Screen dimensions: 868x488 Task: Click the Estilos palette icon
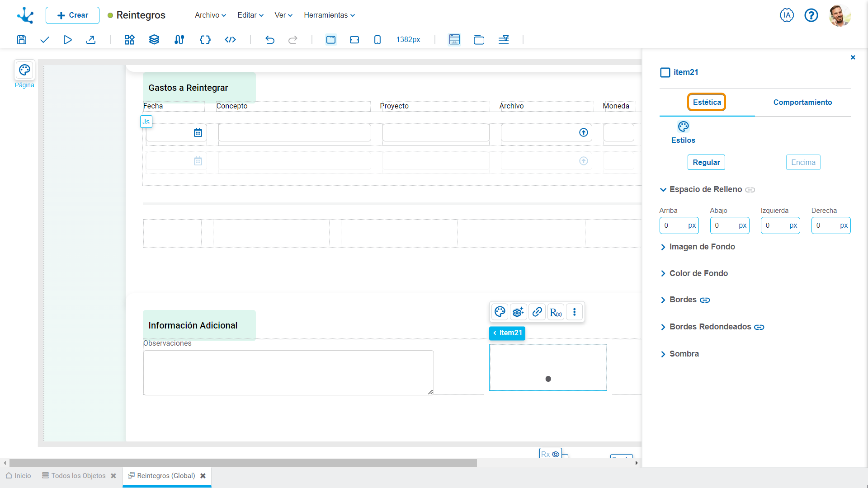pos(683,127)
